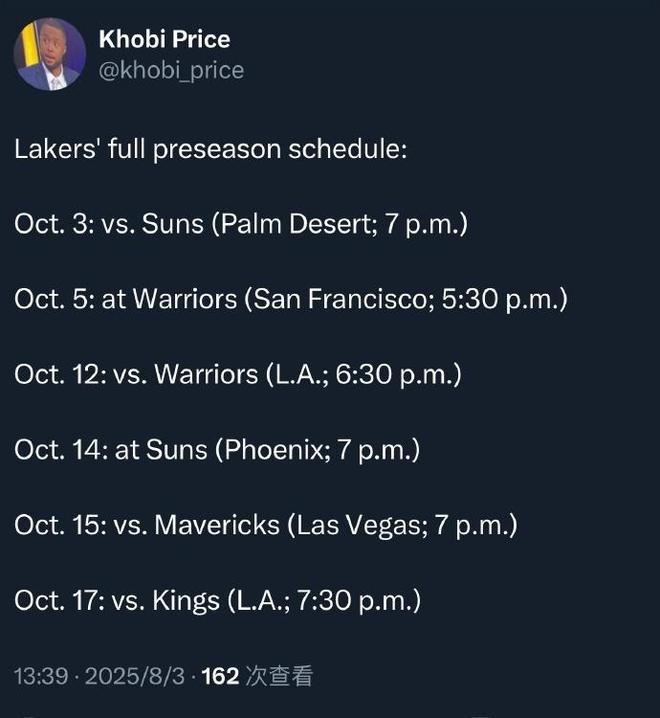This screenshot has width=660, height=718.
Task: Click the Oct. 14 at Suns line
Action: [217, 450]
